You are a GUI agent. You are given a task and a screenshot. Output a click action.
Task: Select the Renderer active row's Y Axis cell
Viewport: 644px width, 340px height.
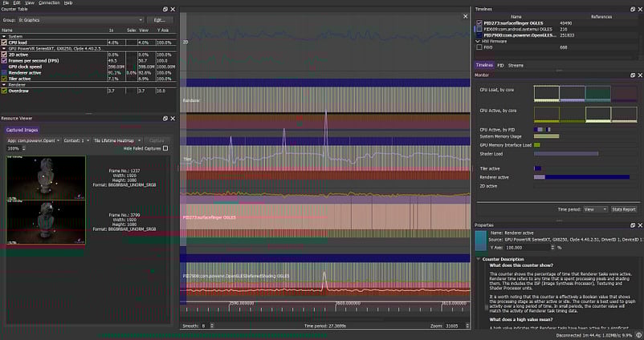click(x=165, y=73)
